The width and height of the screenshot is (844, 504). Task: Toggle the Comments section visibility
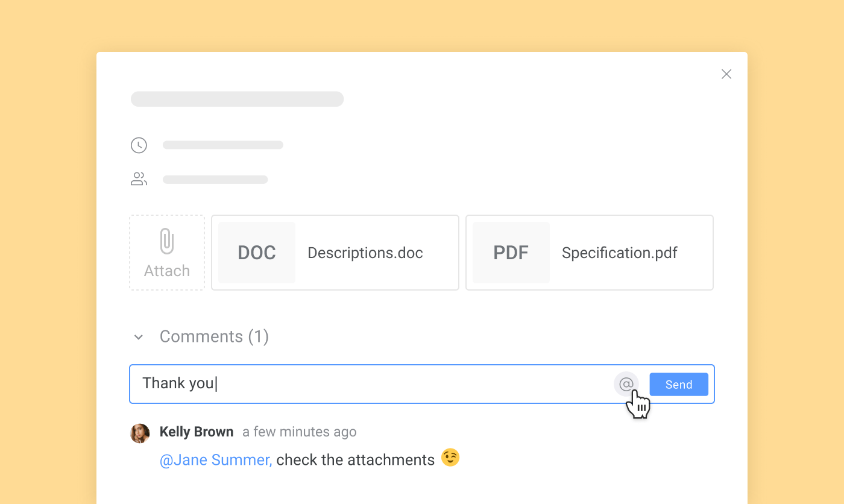139,337
